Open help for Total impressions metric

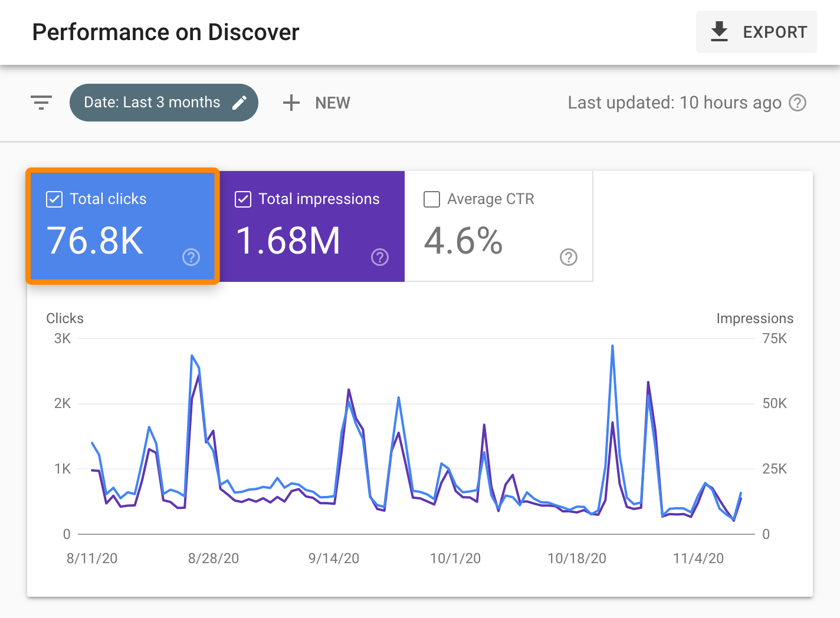(379, 257)
